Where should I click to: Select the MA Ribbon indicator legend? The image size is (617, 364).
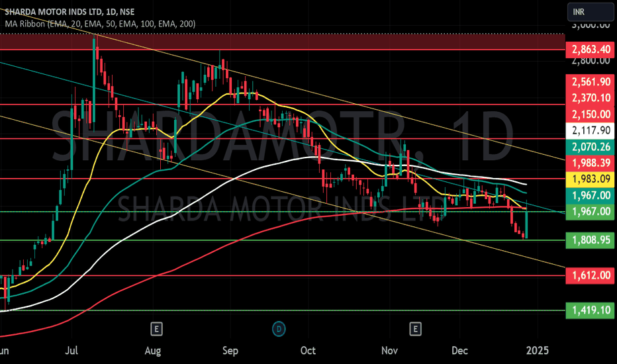(x=100, y=24)
